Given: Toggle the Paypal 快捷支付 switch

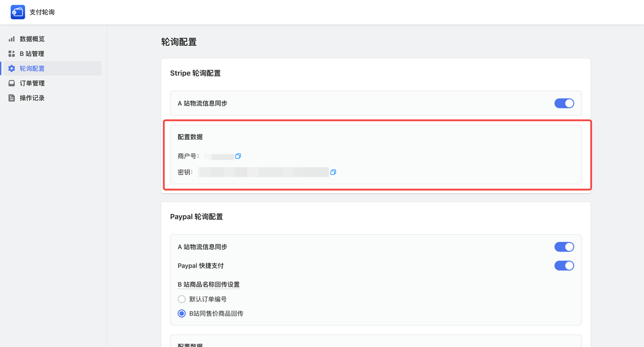Looking at the screenshot, I should [564, 266].
